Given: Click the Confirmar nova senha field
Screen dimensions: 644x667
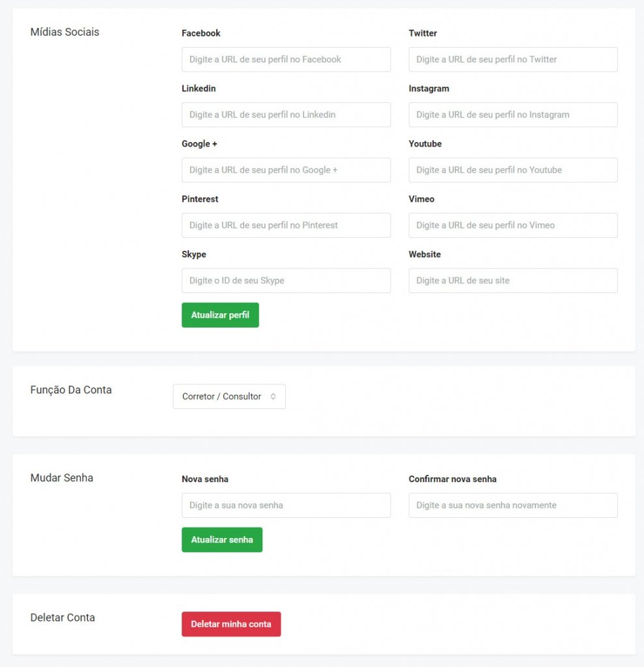Looking at the screenshot, I should [512, 505].
